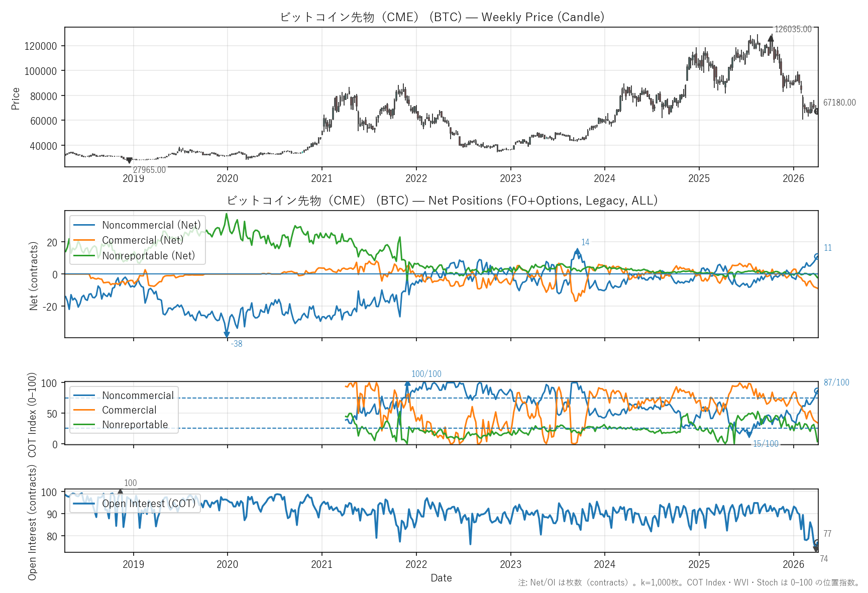Click the Nonreportable entry in COT Index legend

135,425
